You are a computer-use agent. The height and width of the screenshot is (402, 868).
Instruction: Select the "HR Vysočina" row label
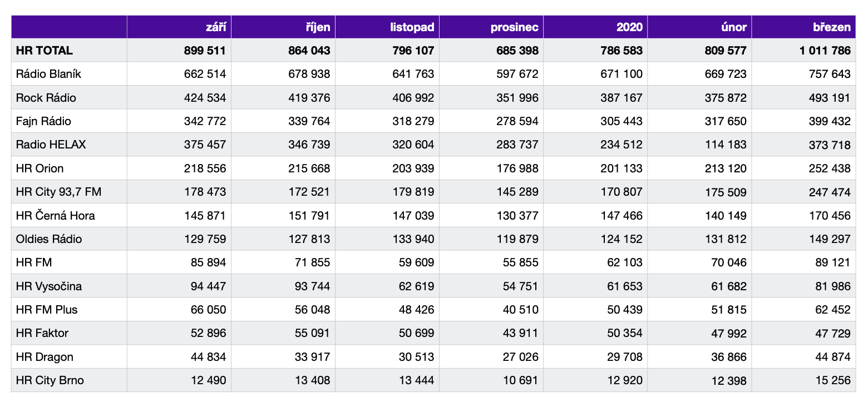[49, 286]
